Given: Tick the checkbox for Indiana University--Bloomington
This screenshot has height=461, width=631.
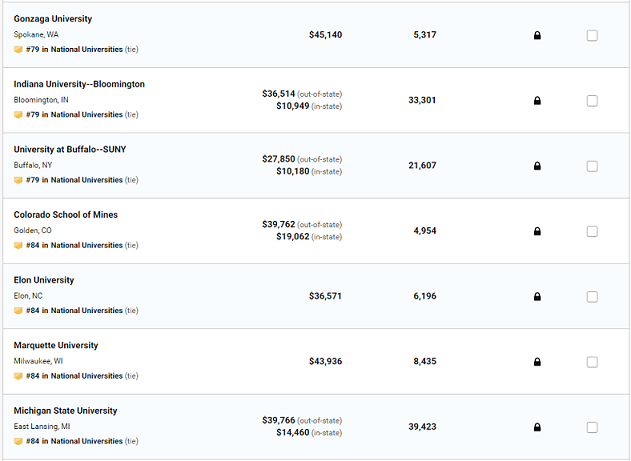Looking at the screenshot, I should pos(592,101).
